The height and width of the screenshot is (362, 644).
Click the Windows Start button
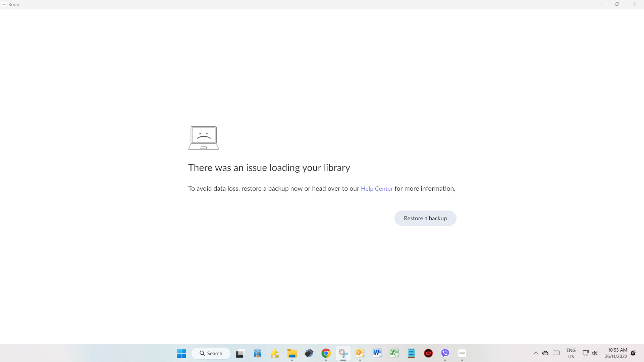tap(181, 353)
